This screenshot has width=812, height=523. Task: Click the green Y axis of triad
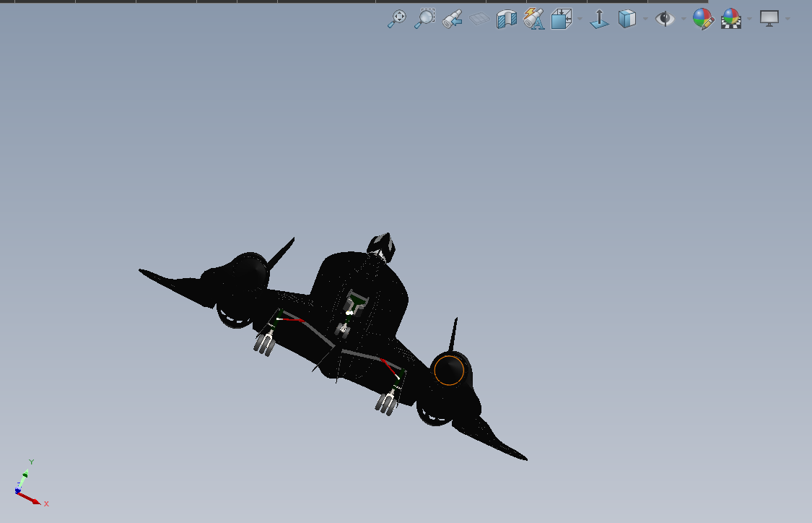(x=23, y=478)
